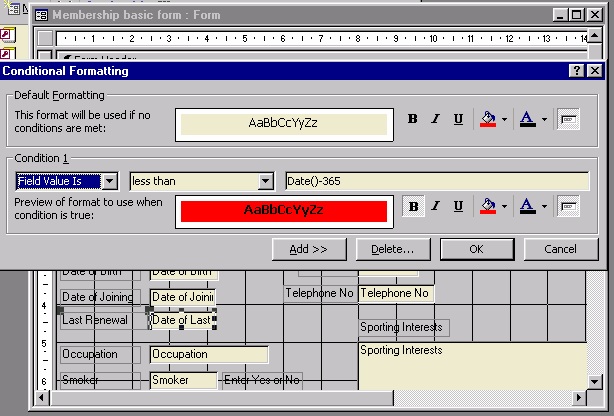The width and height of the screenshot is (614, 416).
Task: Click the default fill color bucket icon
Action: tap(488, 119)
